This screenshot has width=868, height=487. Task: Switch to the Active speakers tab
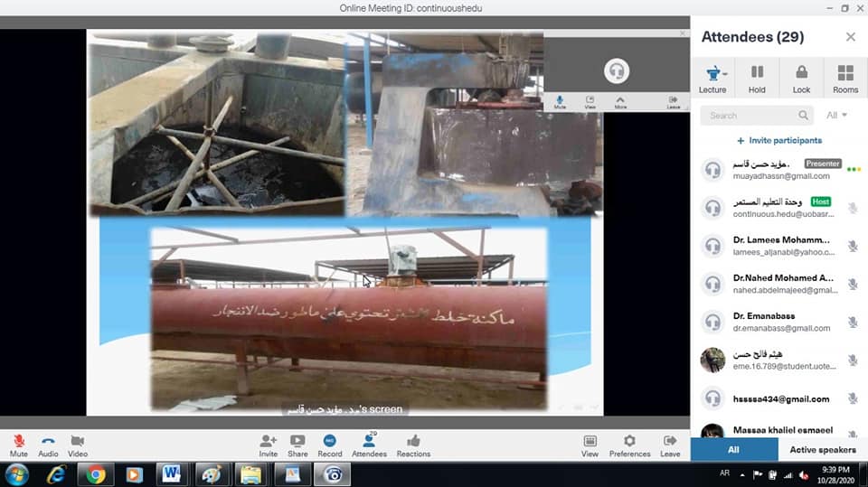point(822,450)
